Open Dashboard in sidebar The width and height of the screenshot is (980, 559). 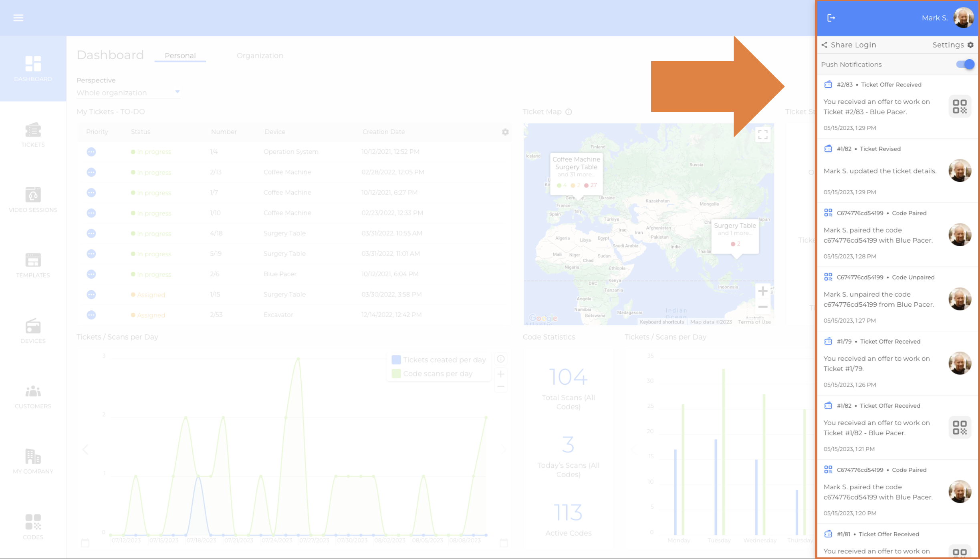[33, 69]
